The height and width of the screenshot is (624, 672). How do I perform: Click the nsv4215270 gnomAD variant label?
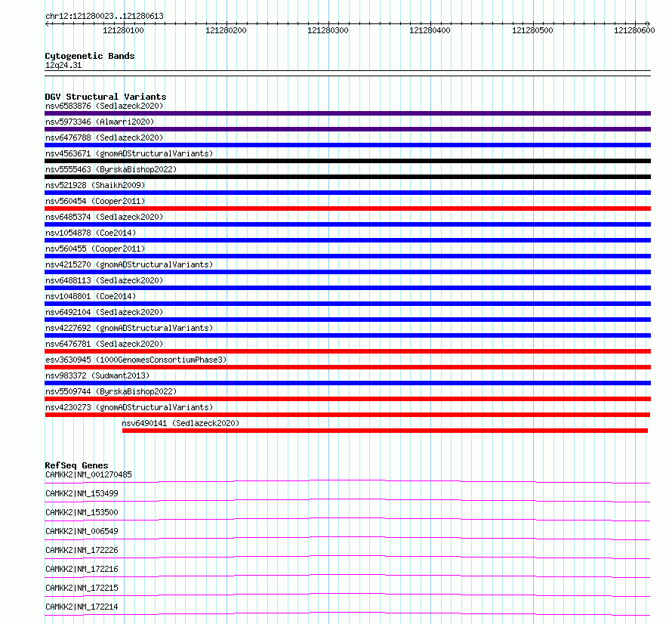pos(129,264)
